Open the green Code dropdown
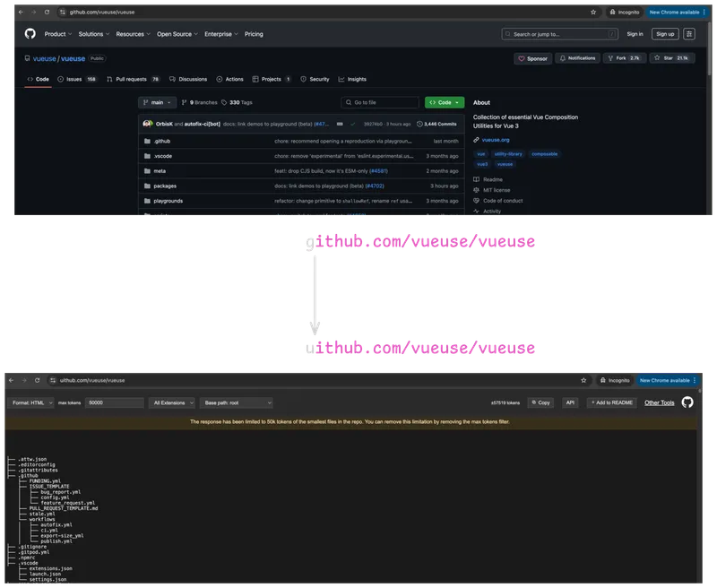This screenshot has height=588, width=717. [x=445, y=102]
